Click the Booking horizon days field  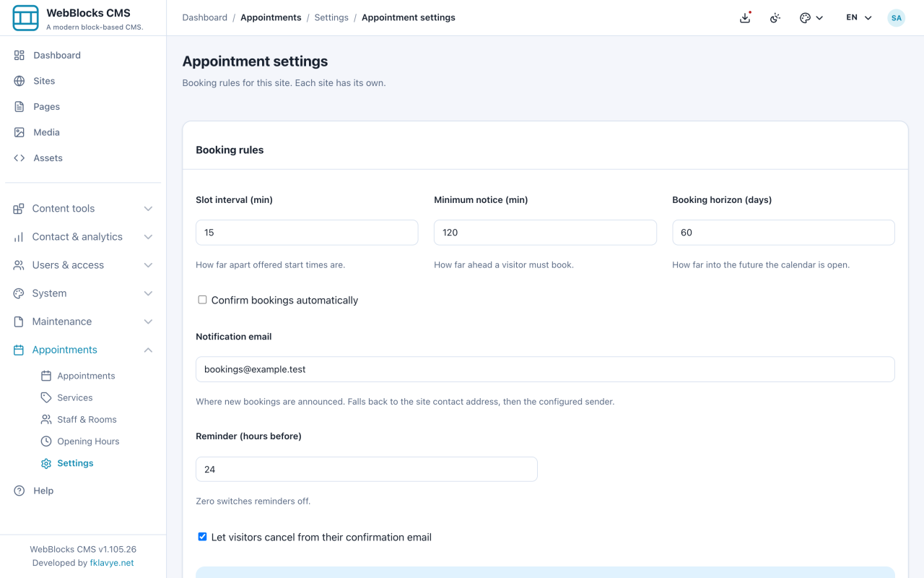tap(783, 233)
